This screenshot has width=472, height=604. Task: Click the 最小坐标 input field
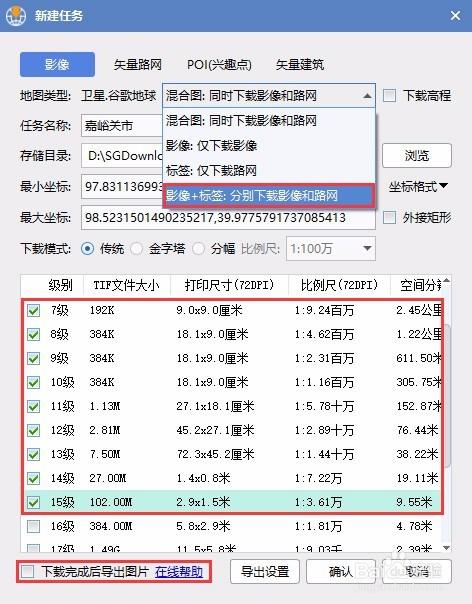(122, 187)
